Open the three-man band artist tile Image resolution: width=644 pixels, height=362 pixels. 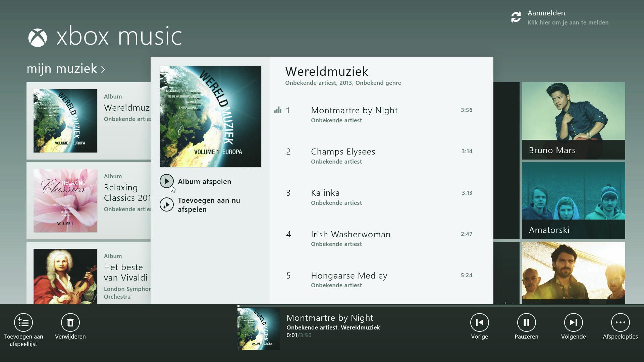(x=574, y=273)
